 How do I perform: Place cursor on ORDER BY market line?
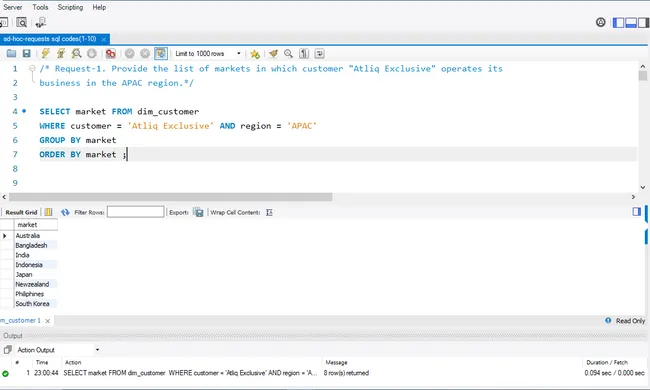point(338,154)
